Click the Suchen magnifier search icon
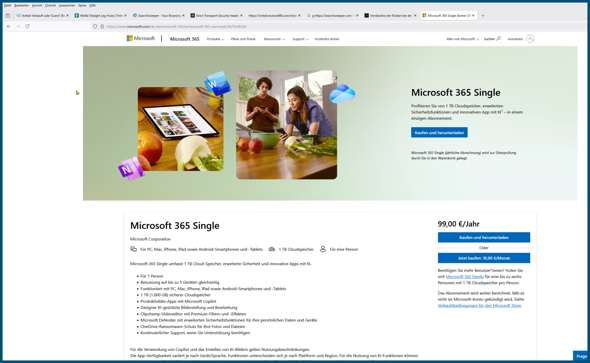This screenshot has height=363, width=590. point(499,38)
